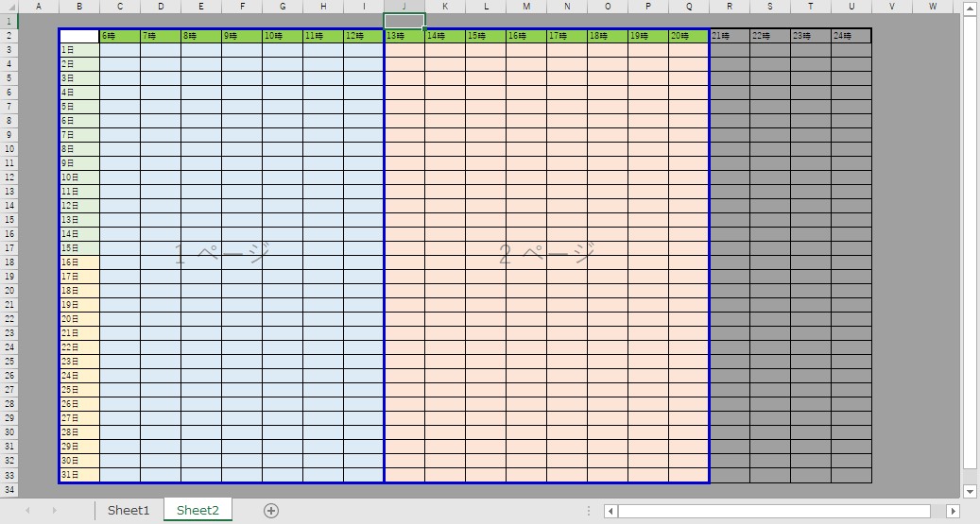Click the tab bar split handle dots
This screenshot has width=980, height=524.
[589, 511]
